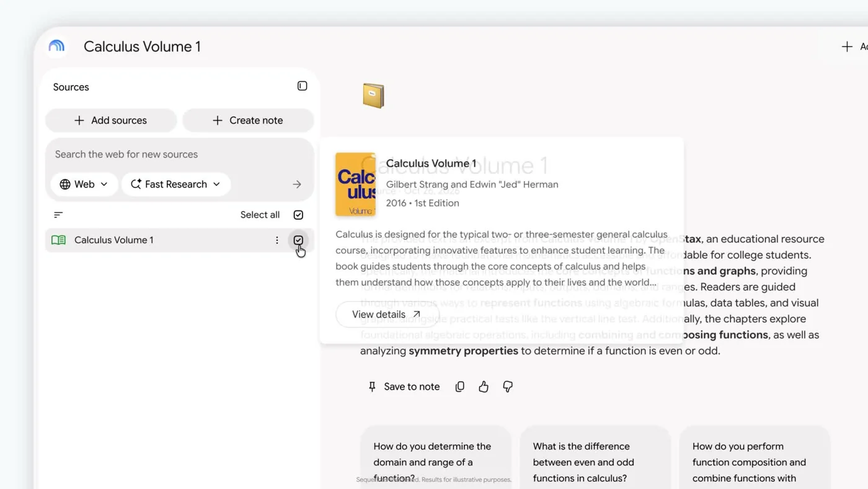Click the NotebookLM arc logo icon
The width and height of the screenshot is (868, 489).
pos(56,46)
